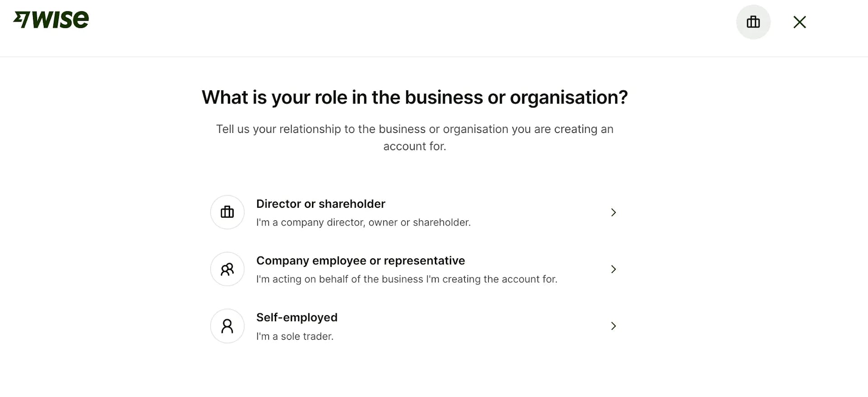Select the Director or shareholder role
The height and width of the screenshot is (397, 868).
321,204
